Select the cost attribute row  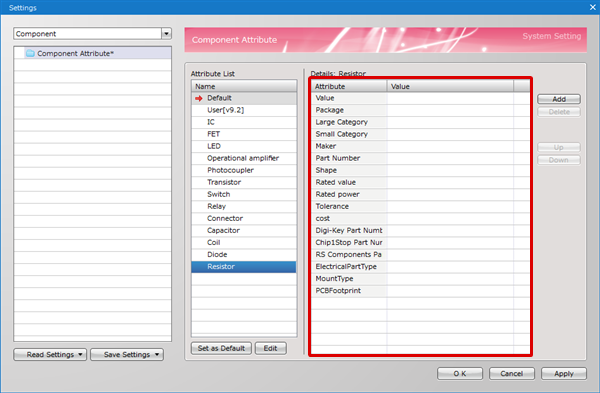pyautogui.click(x=420, y=219)
